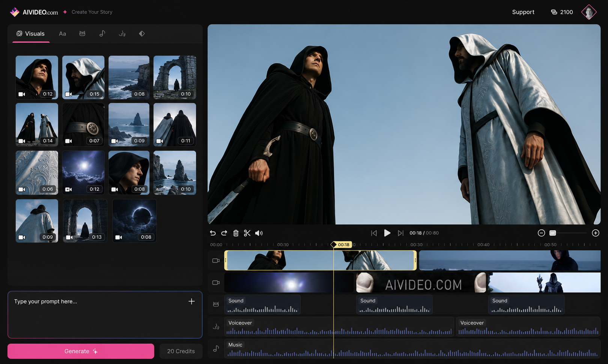Image resolution: width=608 pixels, height=364 pixels.
Task: Select the first Sound clip on timeline
Action: point(262,304)
